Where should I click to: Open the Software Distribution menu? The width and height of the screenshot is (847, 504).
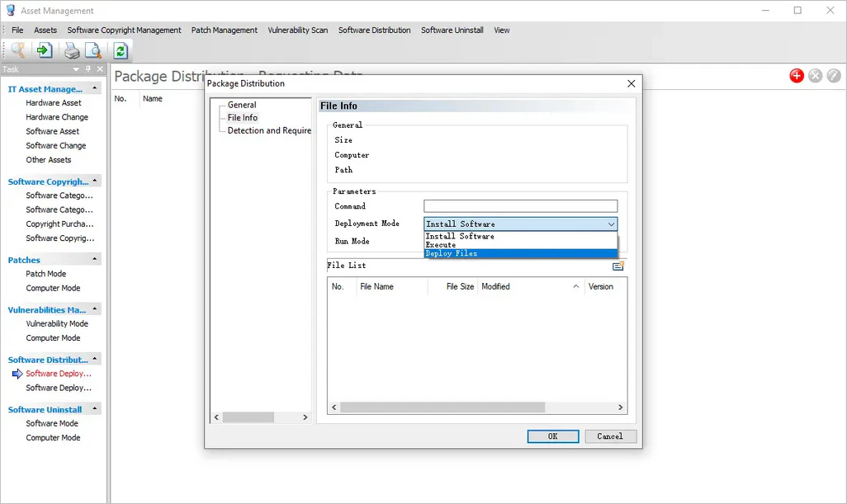(374, 31)
